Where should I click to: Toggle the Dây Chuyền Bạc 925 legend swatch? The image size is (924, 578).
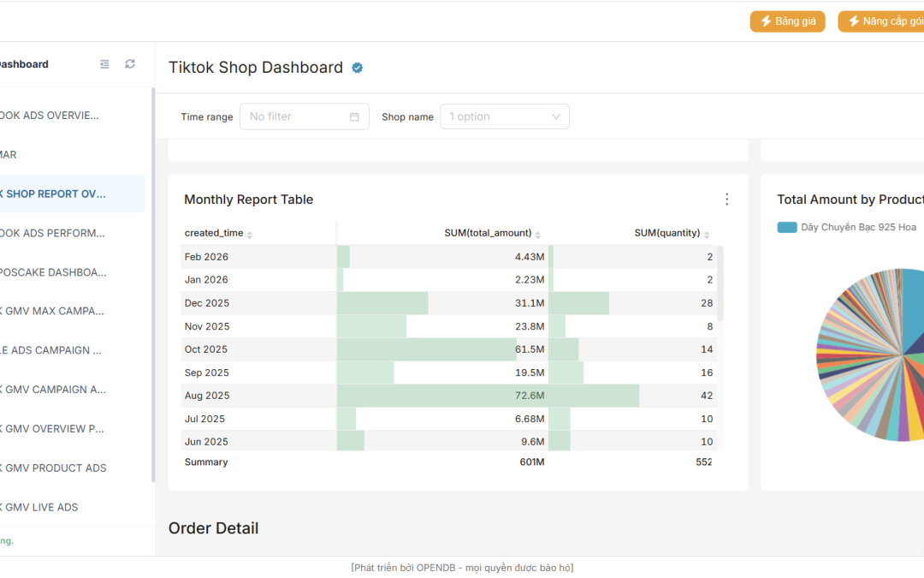pyautogui.click(x=787, y=227)
